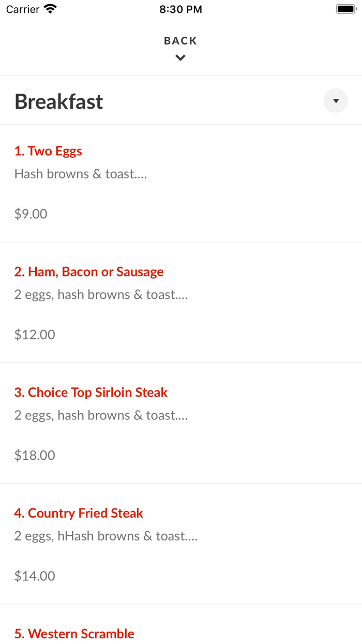This screenshot has height=644, width=362.
Task: Tap the Sirloin Steak description text
Action: click(x=101, y=415)
